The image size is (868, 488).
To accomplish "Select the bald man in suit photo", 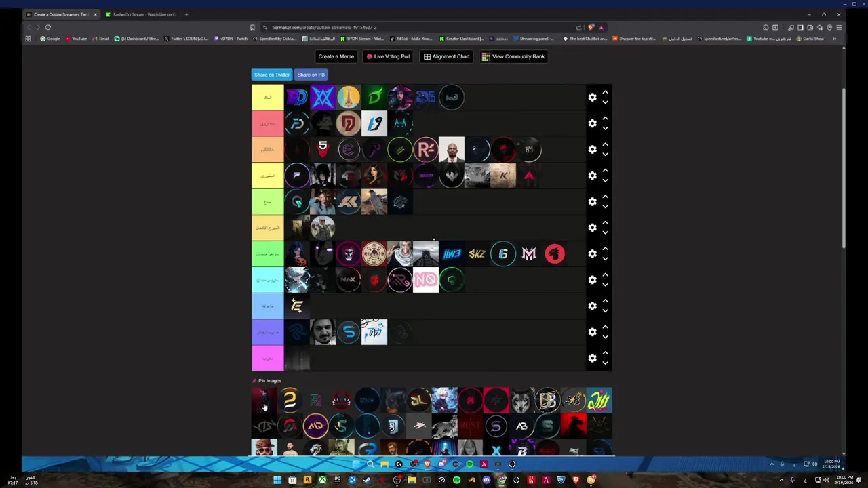I will click(451, 150).
